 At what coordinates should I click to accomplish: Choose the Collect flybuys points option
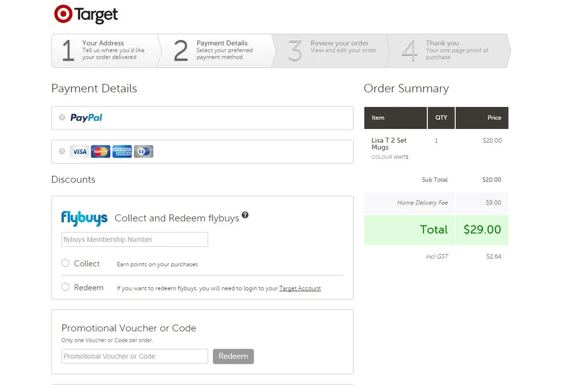click(65, 263)
